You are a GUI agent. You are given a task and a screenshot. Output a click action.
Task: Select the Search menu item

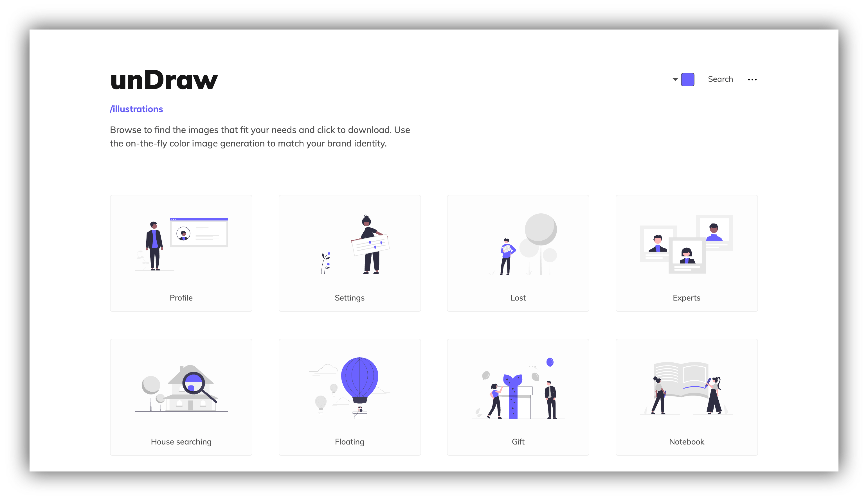(720, 79)
